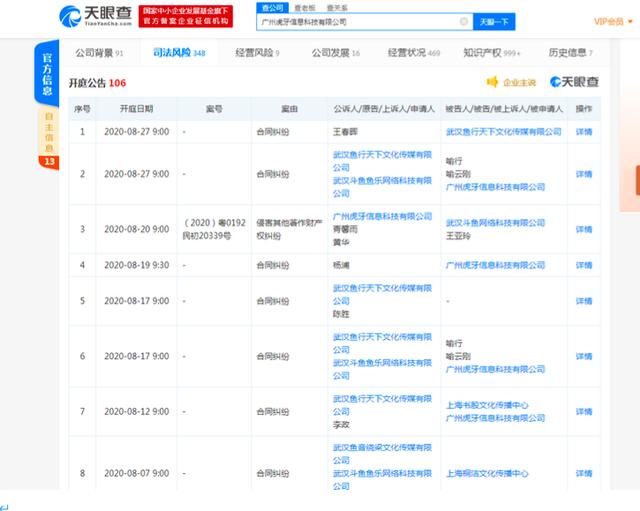
Task: Click the 案号 column header
Action: pyautogui.click(x=214, y=109)
